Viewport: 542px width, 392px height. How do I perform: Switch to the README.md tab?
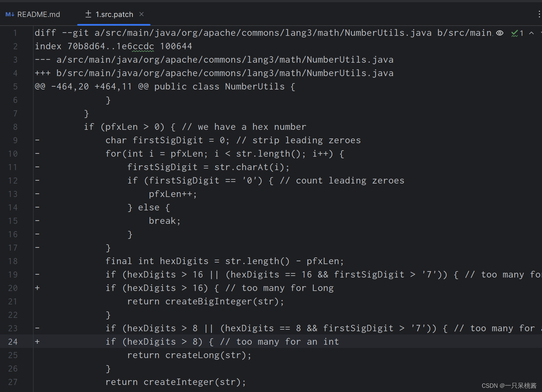coord(33,14)
